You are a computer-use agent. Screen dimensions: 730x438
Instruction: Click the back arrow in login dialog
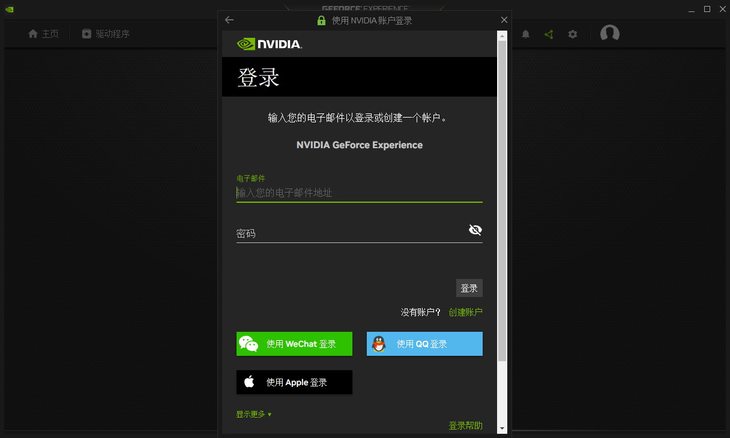pyautogui.click(x=229, y=20)
